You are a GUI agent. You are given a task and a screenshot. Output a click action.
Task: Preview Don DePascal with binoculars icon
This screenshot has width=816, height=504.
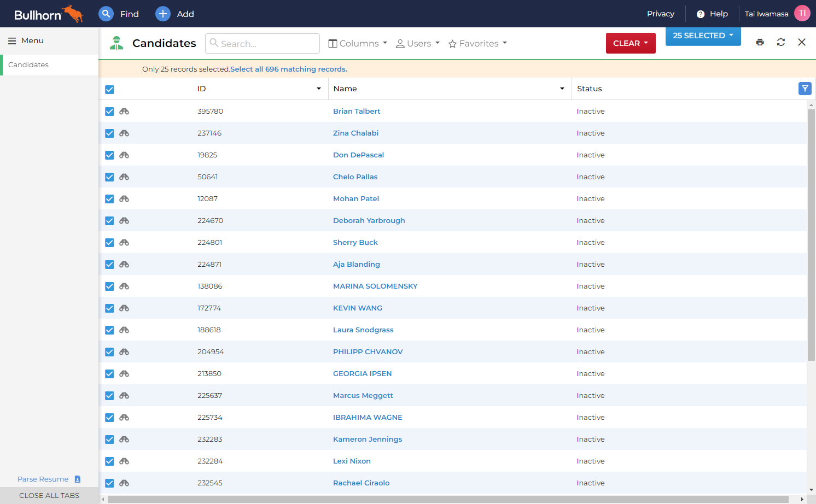coord(124,155)
